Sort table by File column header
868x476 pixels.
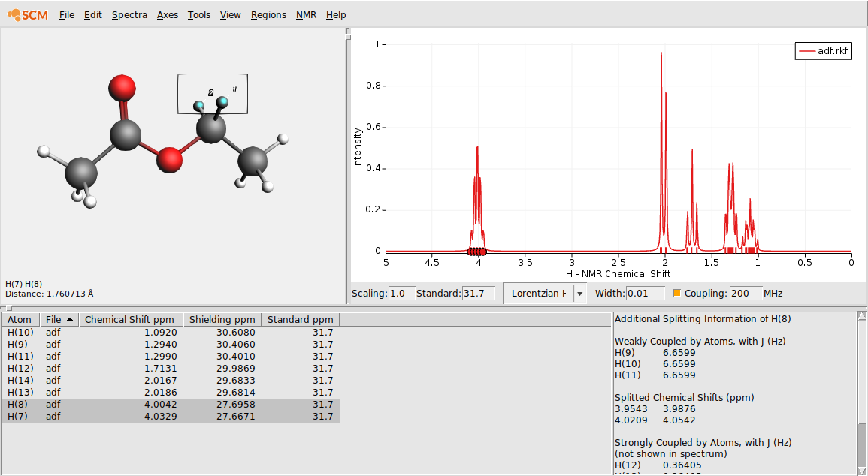click(59, 320)
